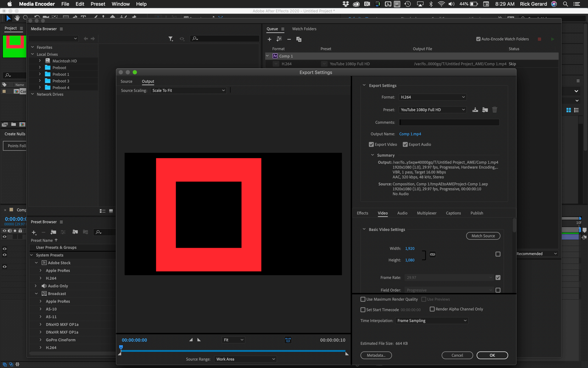
Task: Save the current preset using the save icon
Action: pos(475,110)
